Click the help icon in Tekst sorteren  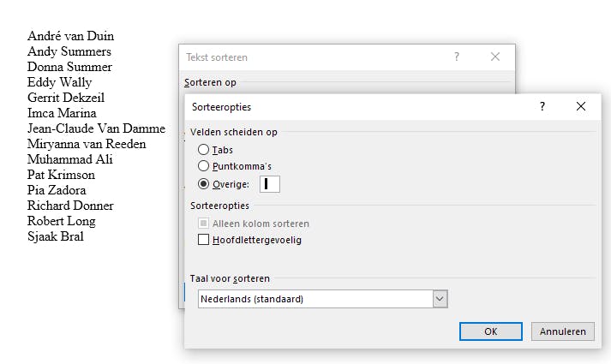[x=457, y=57]
